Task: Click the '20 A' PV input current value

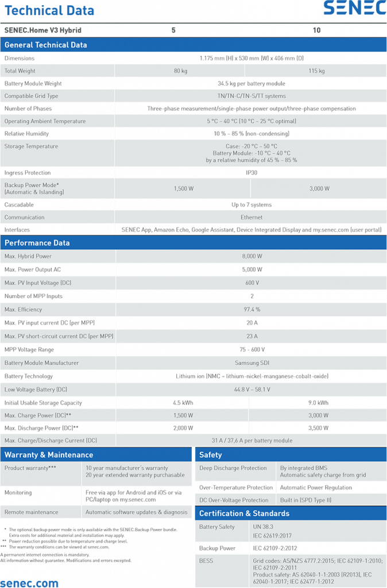Action: pos(251,323)
